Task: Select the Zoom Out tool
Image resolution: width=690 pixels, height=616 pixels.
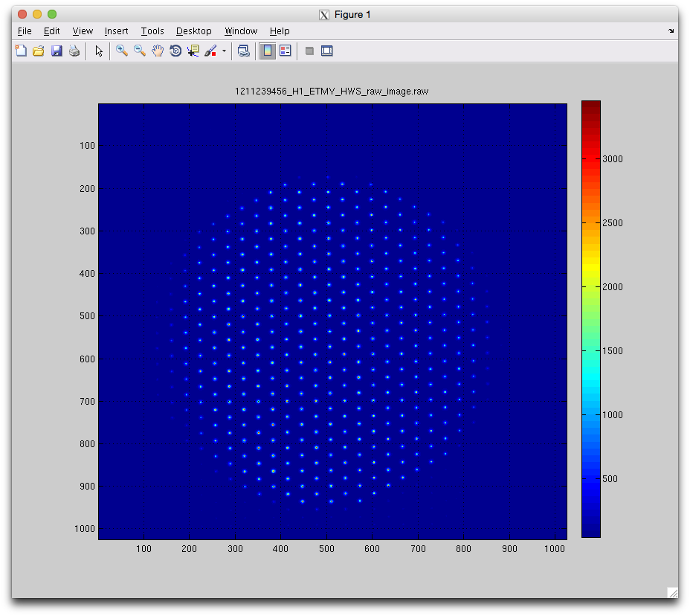Action: (140, 51)
